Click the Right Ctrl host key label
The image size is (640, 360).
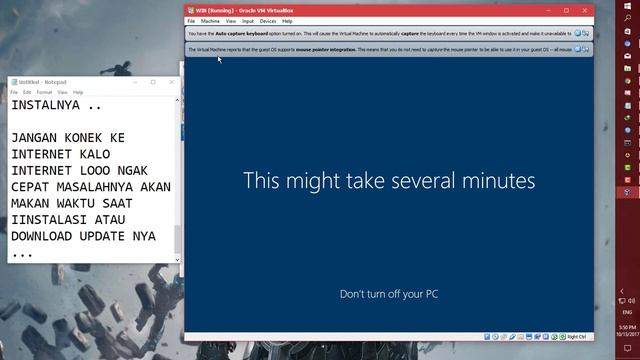[577, 337]
